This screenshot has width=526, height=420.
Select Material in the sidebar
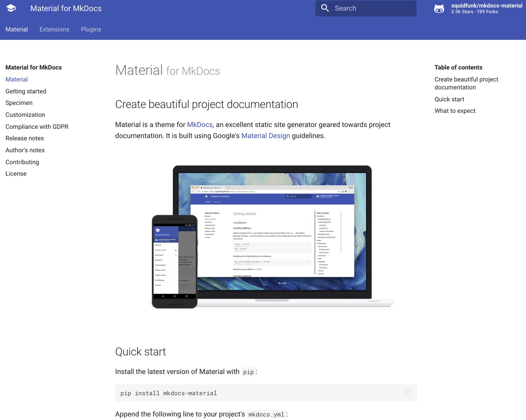17,79
